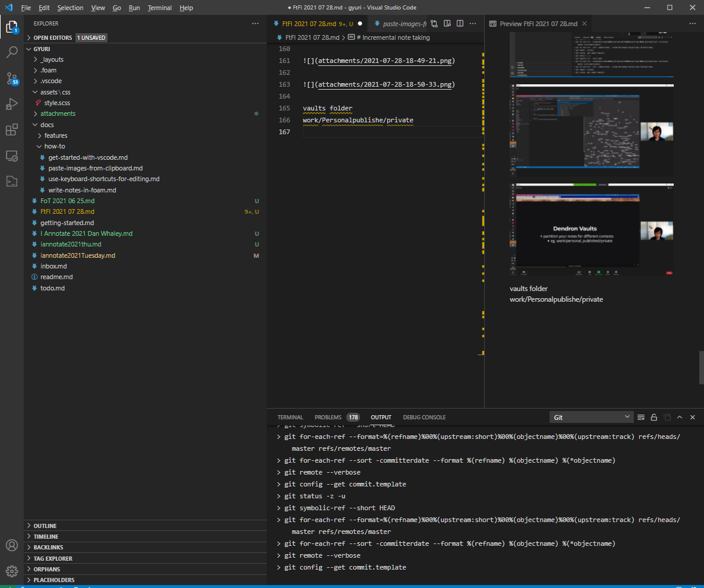Click the Dendron Vaults preview image
The width and height of the screenshot is (704, 588).
(x=591, y=229)
